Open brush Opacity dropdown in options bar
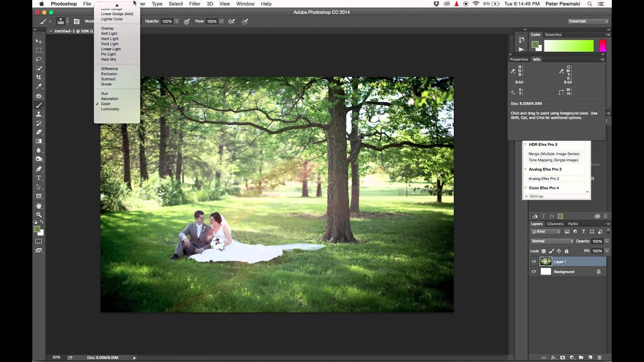This screenshot has width=644, height=362. pyautogui.click(x=176, y=22)
